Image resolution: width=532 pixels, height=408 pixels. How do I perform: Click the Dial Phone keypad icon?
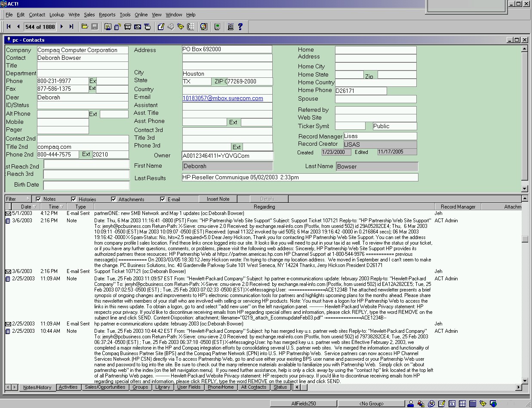[x=191, y=27]
